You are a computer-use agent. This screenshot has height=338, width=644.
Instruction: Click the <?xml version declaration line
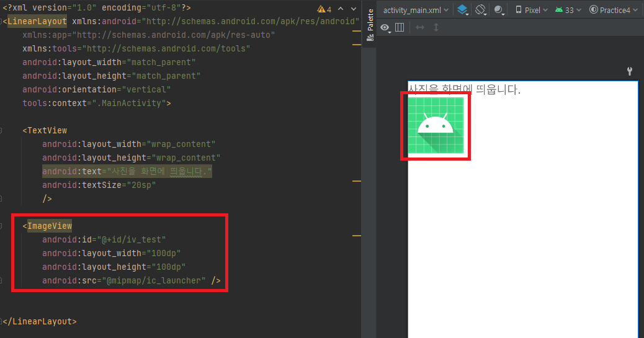(x=97, y=8)
